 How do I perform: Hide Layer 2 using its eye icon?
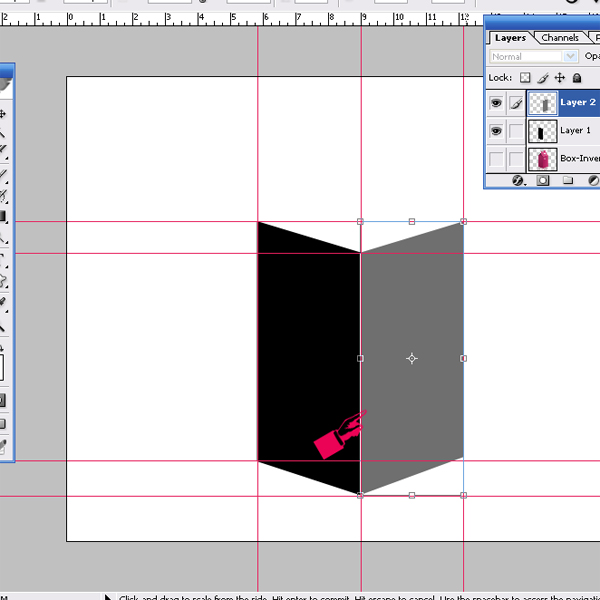[496, 103]
